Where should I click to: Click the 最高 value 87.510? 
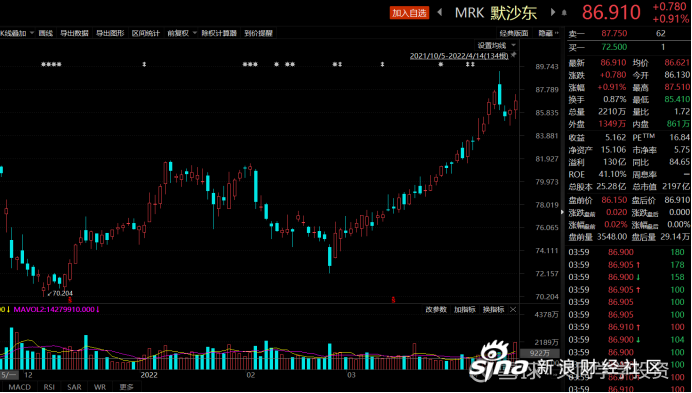[x=677, y=87]
